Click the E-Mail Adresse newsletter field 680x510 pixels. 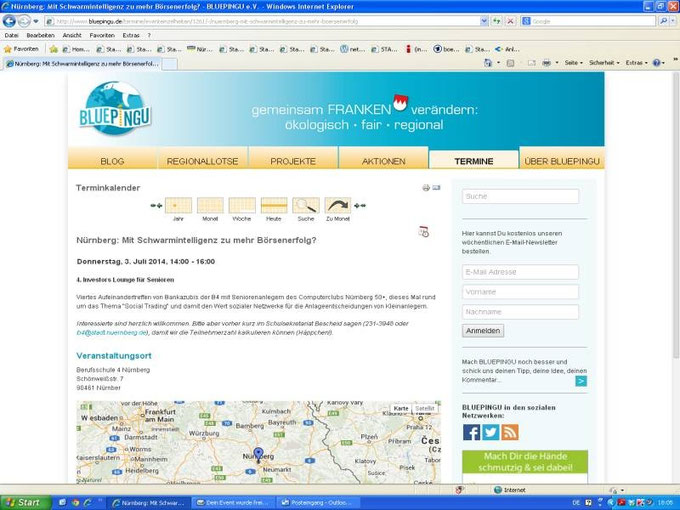tap(520, 272)
